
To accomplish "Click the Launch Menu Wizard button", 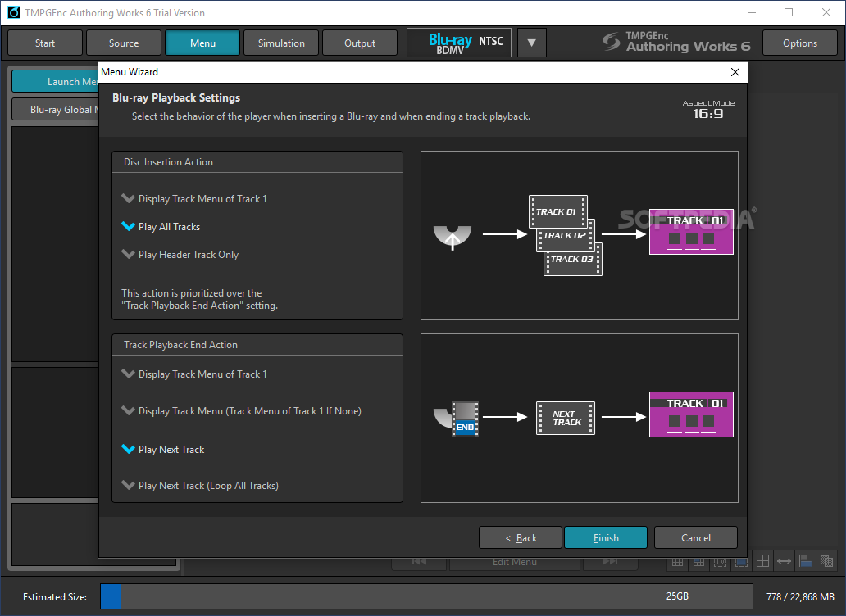I will click(x=56, y=81).
